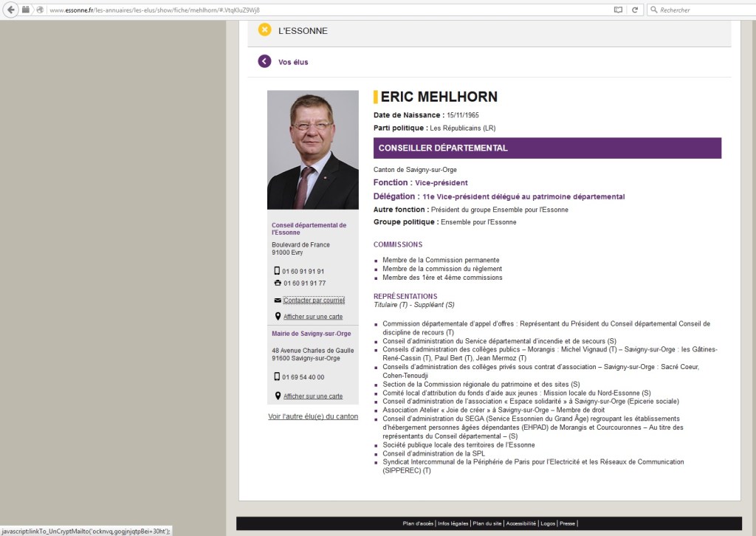Open 'Voir l'autre élu(e) du canton'
756x536 pixels.
coord(313,416)
